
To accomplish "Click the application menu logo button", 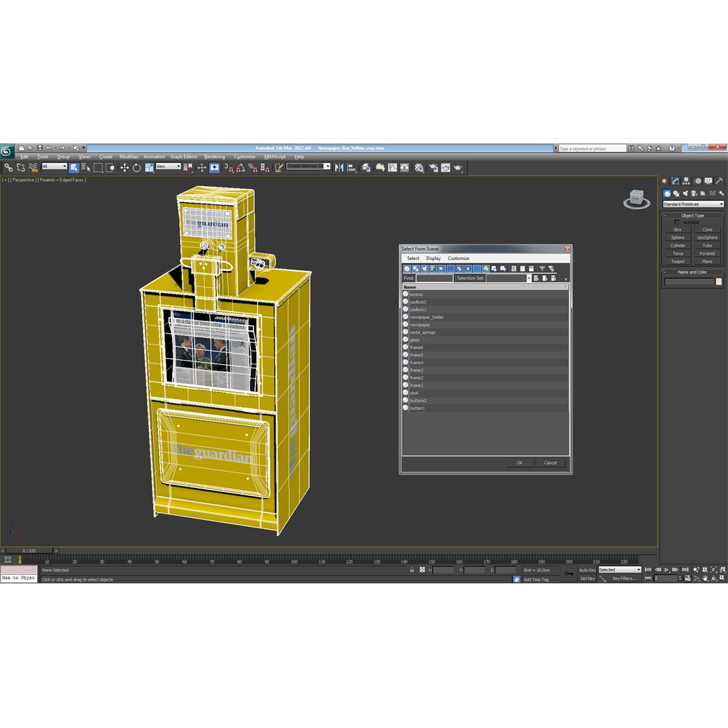I will 7,151.
